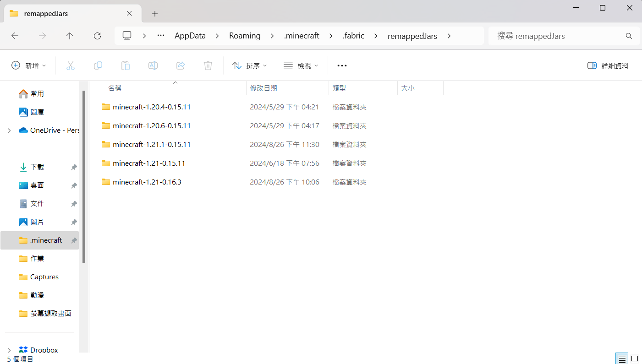
Task: Go up one folder level
Action: point(70,36)
